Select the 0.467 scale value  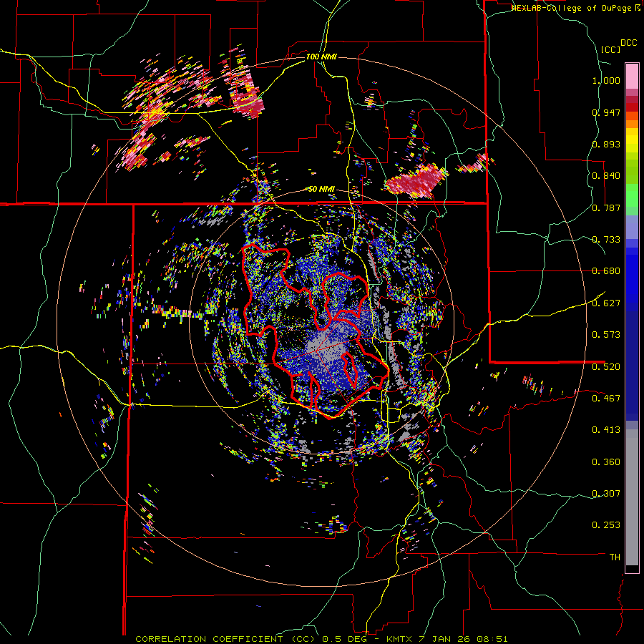click(x=606, y=398)
